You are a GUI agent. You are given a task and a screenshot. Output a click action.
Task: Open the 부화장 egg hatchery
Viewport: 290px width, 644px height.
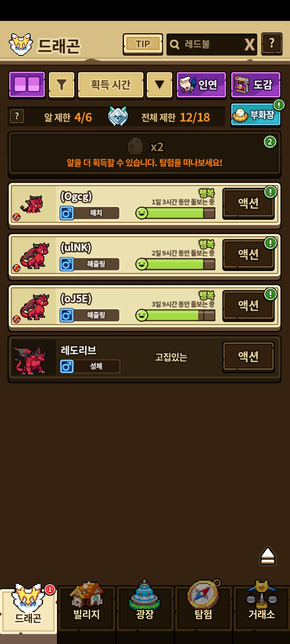click(256, 115)
